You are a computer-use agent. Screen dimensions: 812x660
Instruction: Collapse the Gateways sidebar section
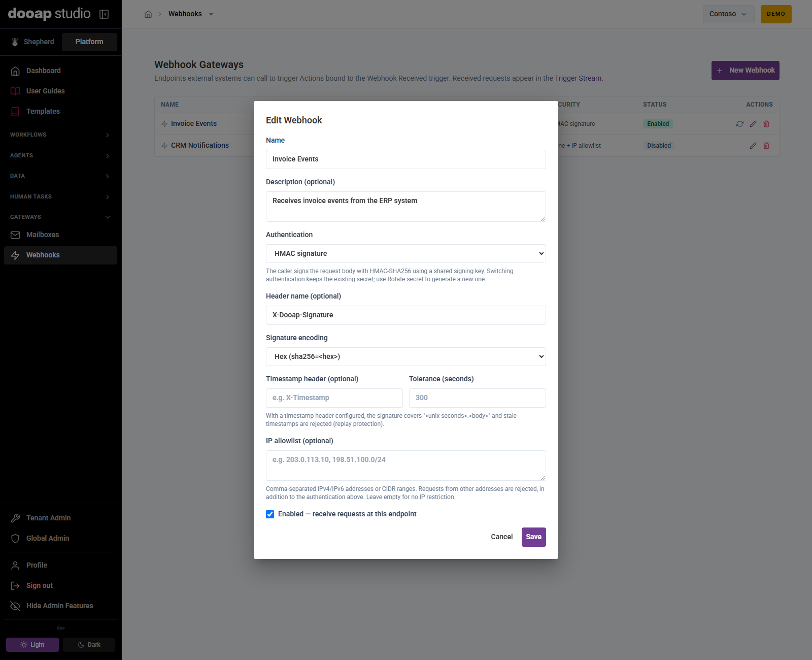coord(60,217)
